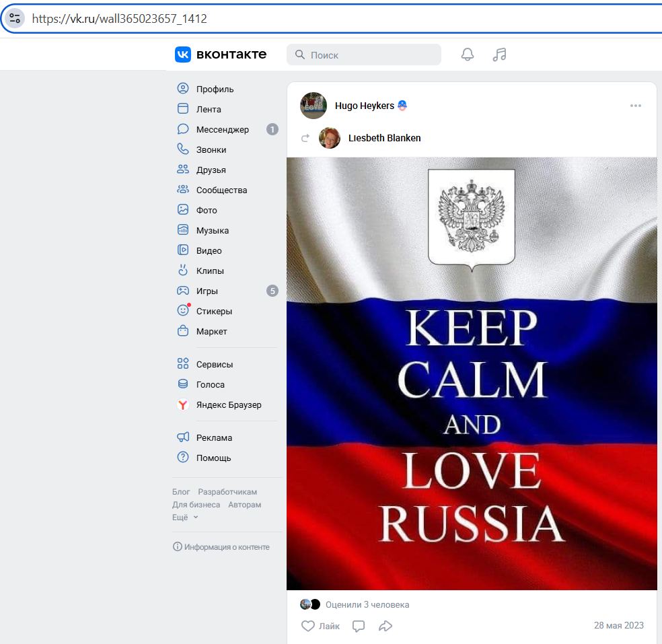Click the Сообщества group icon
Viewport: 662px width, 644px height.
pyautogui.click(x=183, y=190)
